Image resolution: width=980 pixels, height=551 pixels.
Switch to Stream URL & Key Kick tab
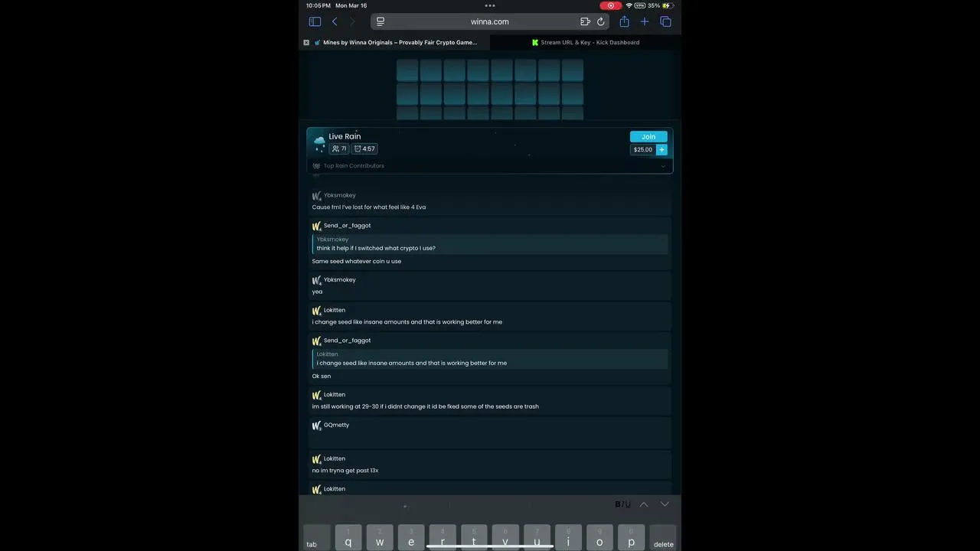[x=586, y=43]
